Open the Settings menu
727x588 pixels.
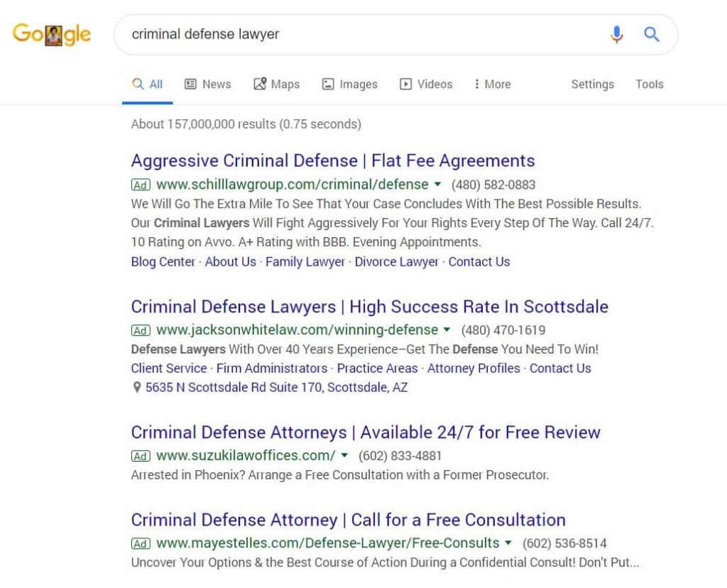click(x=592, y=84)
